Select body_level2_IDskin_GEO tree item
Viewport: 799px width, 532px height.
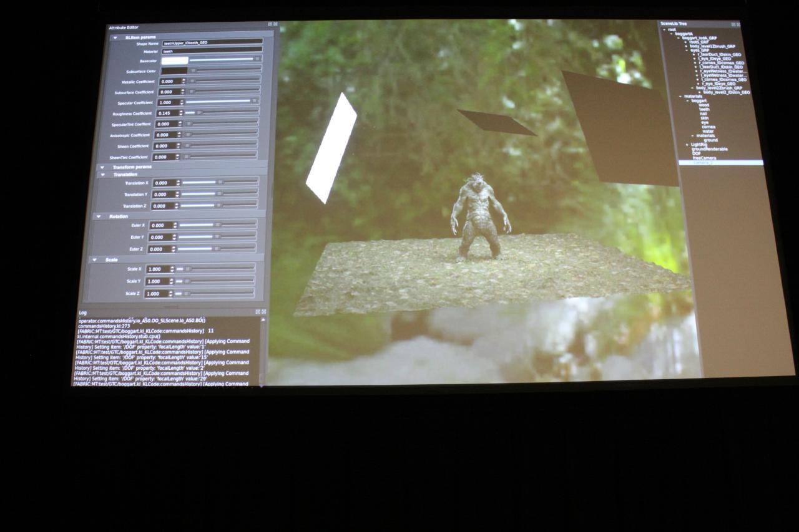coord(727,92)
